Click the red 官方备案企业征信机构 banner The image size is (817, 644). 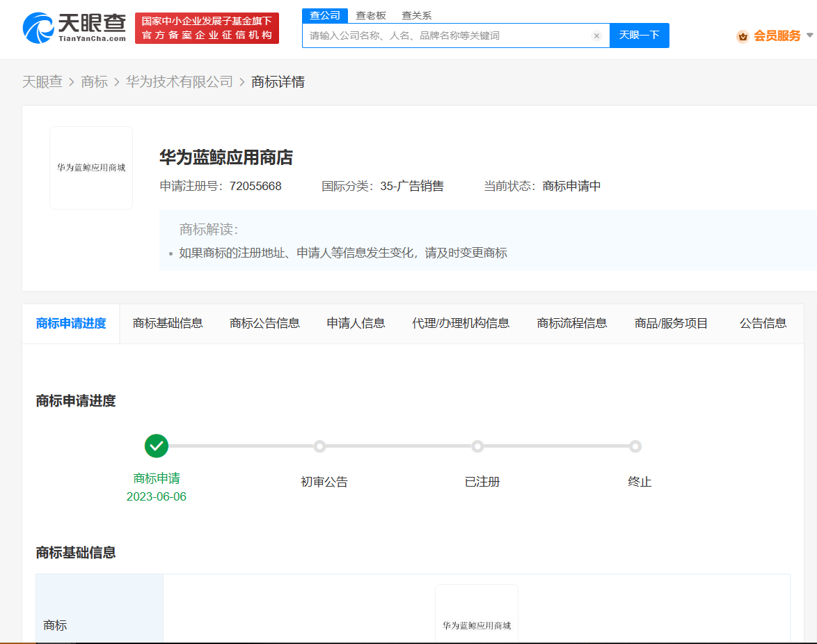point(207,28)
